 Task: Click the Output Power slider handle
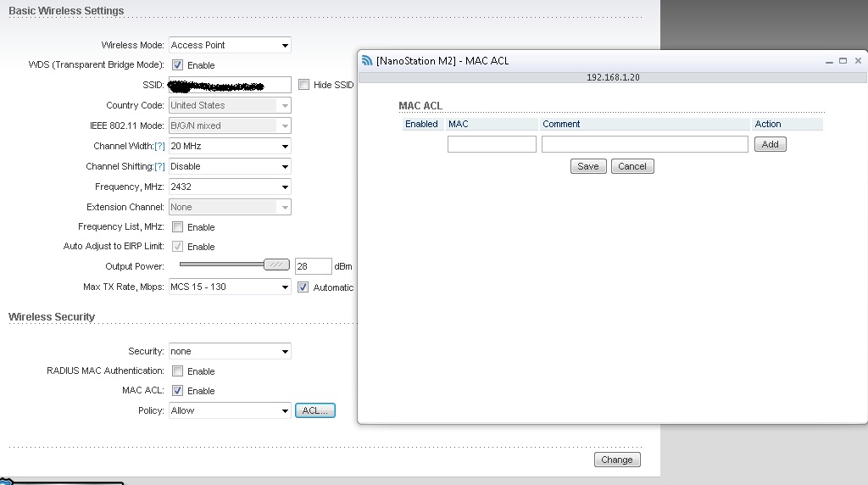click(276, 265)
